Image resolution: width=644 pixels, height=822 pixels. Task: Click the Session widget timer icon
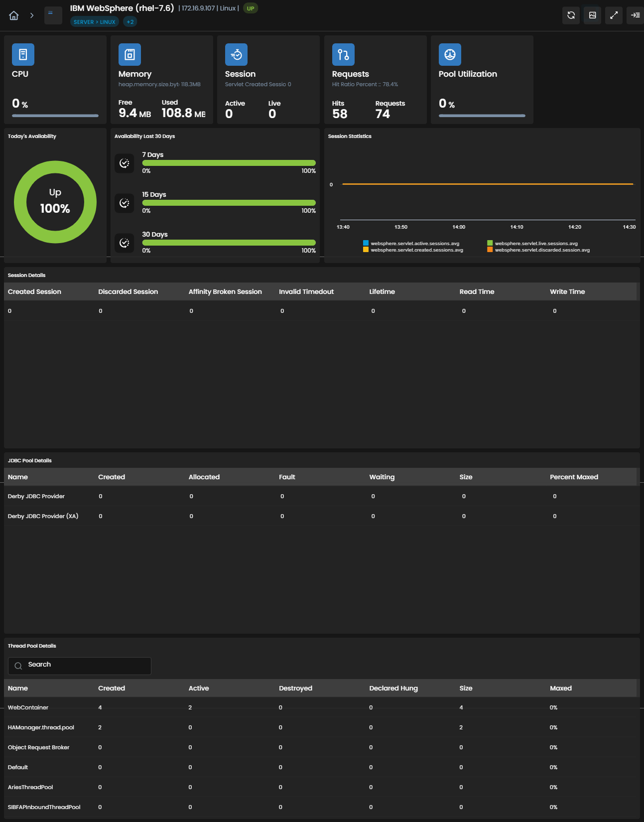pos(236,54)
